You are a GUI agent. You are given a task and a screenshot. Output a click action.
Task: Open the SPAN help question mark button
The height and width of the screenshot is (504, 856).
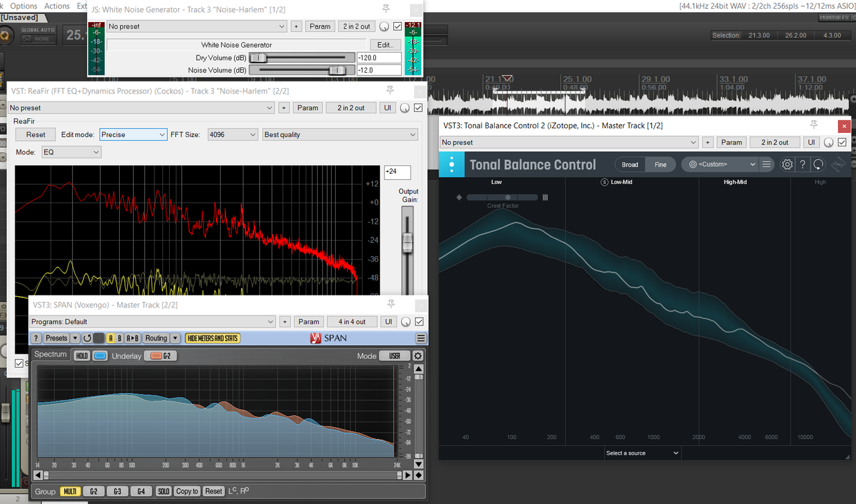pos(36,338)
